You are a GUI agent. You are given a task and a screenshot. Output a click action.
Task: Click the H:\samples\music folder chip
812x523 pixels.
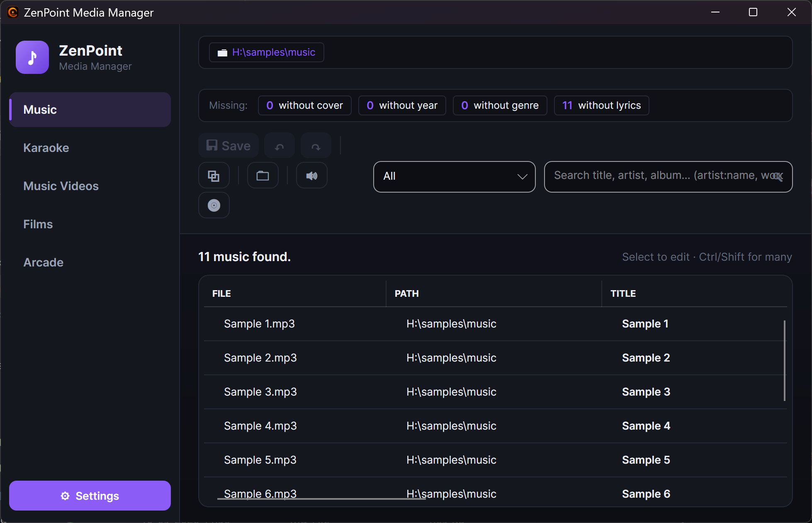coord(267,52)
